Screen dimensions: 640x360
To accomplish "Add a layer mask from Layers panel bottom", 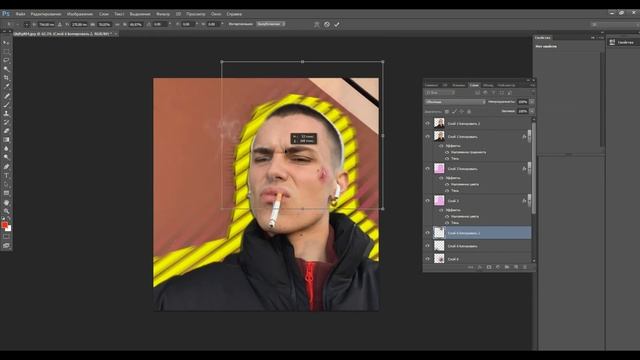I will click(x=489, y=267).
